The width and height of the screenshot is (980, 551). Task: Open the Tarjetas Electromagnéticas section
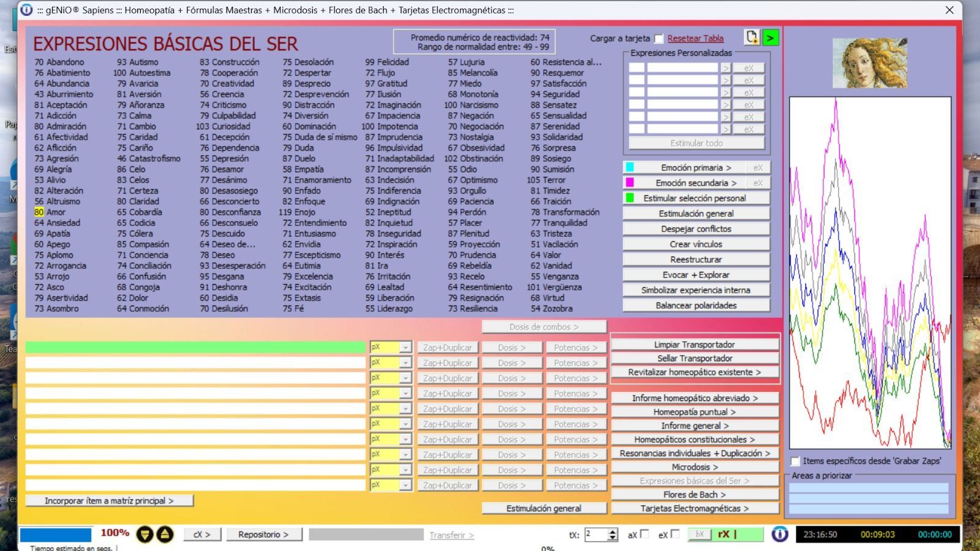pyautogui.click(x=695, y=508)
